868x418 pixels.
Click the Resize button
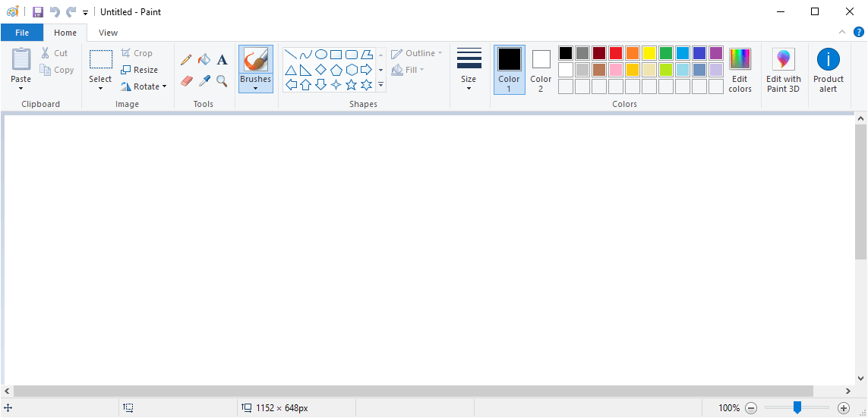click(140, 70)
